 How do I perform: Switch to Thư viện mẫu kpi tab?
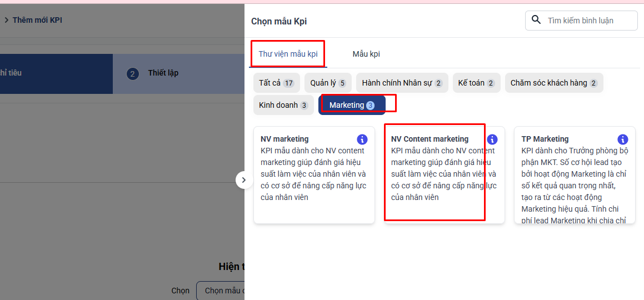click(288, 54)
